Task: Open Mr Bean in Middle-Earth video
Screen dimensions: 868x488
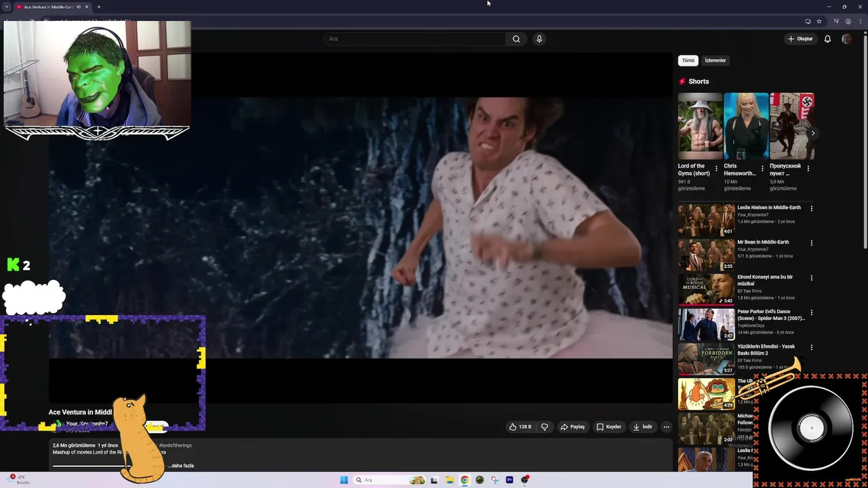Action: click(763, 242)
